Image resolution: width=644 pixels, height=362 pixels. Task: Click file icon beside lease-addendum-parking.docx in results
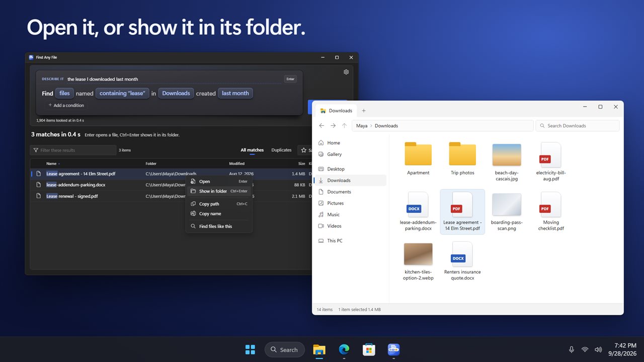(x=38, y=185)
